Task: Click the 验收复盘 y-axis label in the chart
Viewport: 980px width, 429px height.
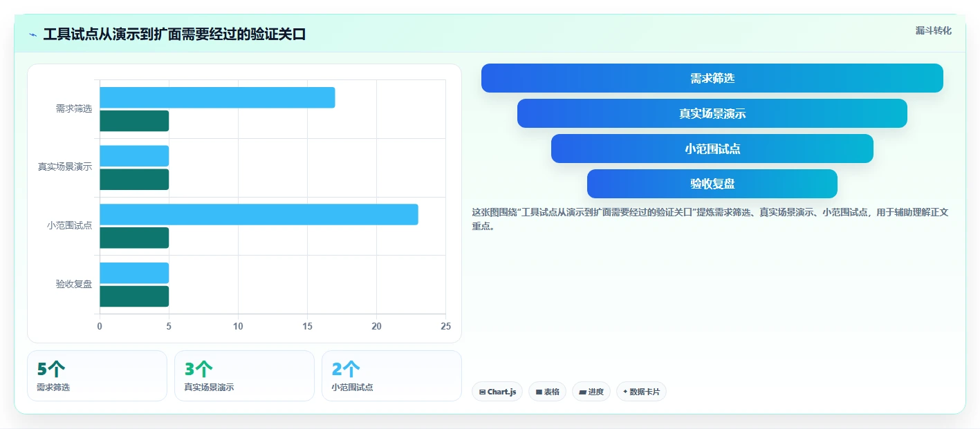Action: pos(74,284)
